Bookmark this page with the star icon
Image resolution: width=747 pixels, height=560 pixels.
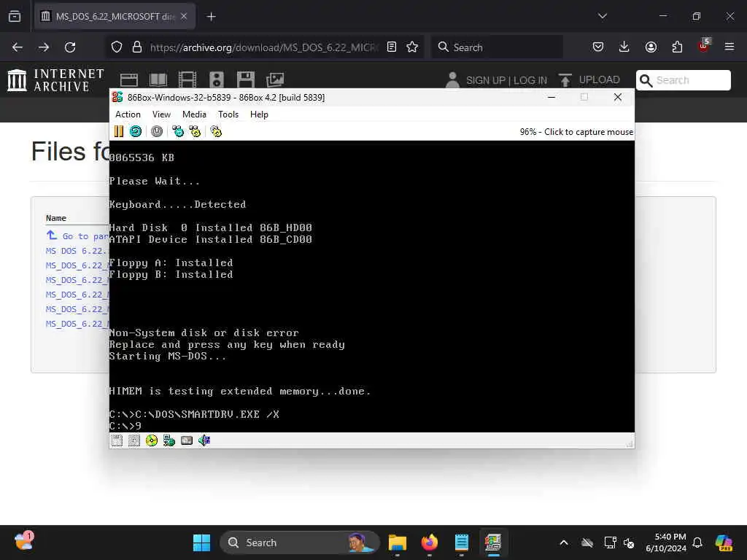click(412, 47)
